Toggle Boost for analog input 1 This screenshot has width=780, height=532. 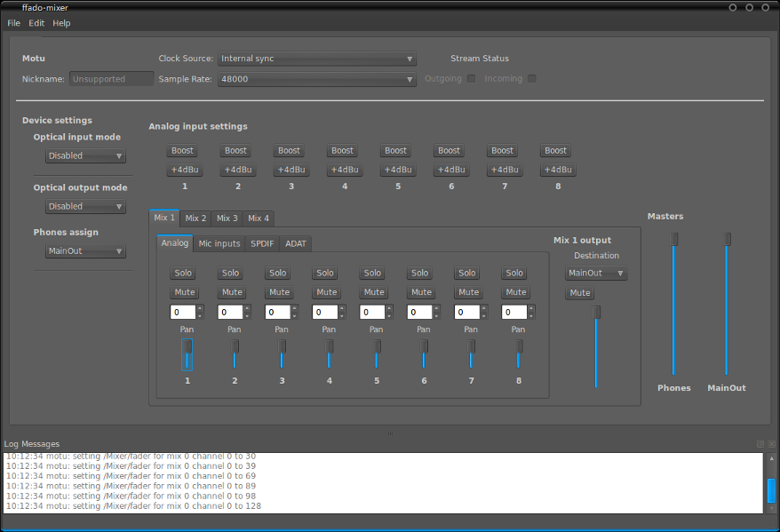182,151
